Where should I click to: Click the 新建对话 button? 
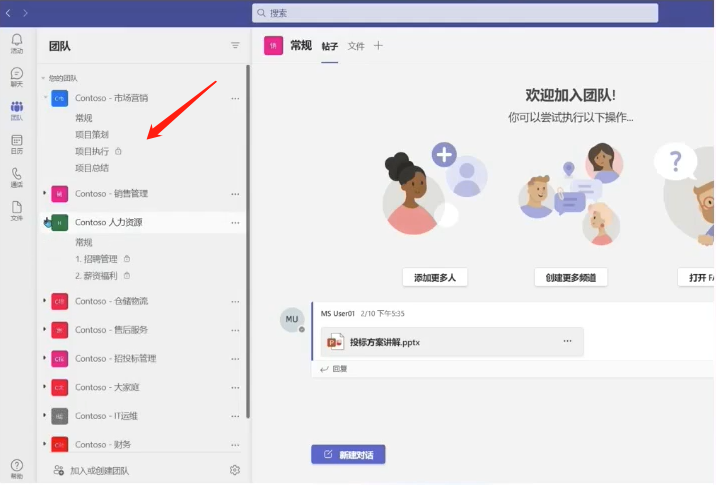(348, 454)
